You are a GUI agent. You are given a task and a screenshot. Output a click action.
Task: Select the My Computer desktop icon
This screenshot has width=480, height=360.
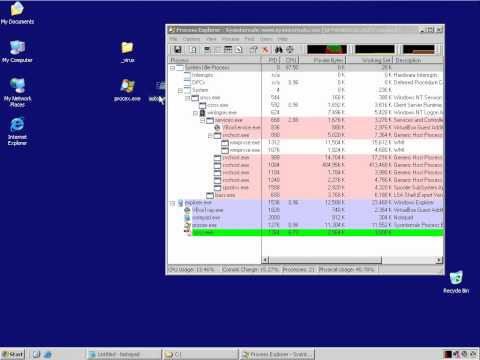point(17,52)
